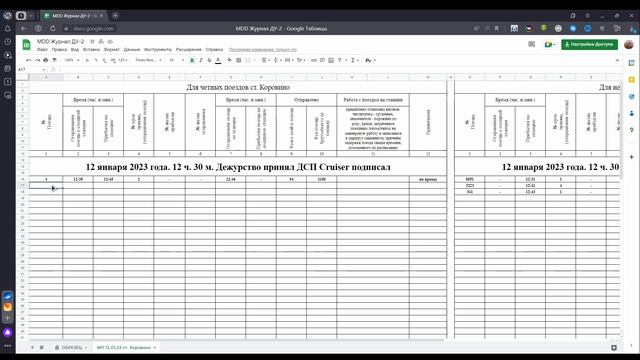
Task: Open the text rotation dropdown
Action: click(301, 60)
